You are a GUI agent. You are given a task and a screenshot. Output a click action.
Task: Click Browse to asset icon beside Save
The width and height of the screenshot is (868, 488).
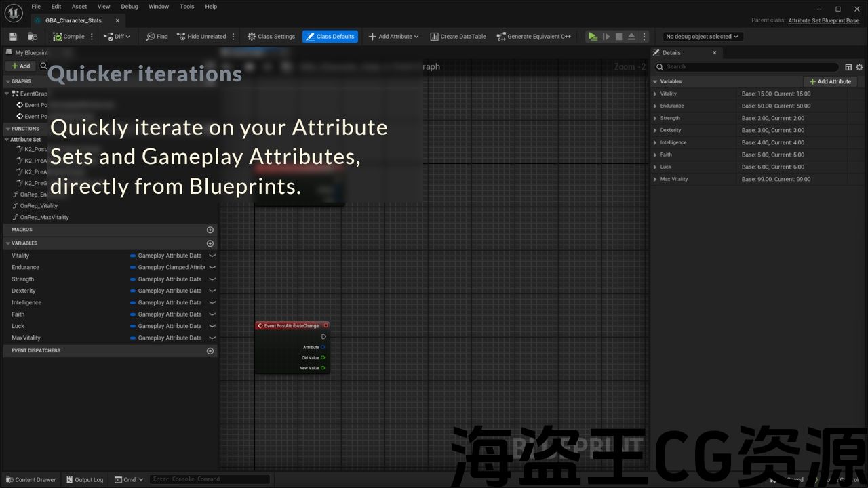33,37
